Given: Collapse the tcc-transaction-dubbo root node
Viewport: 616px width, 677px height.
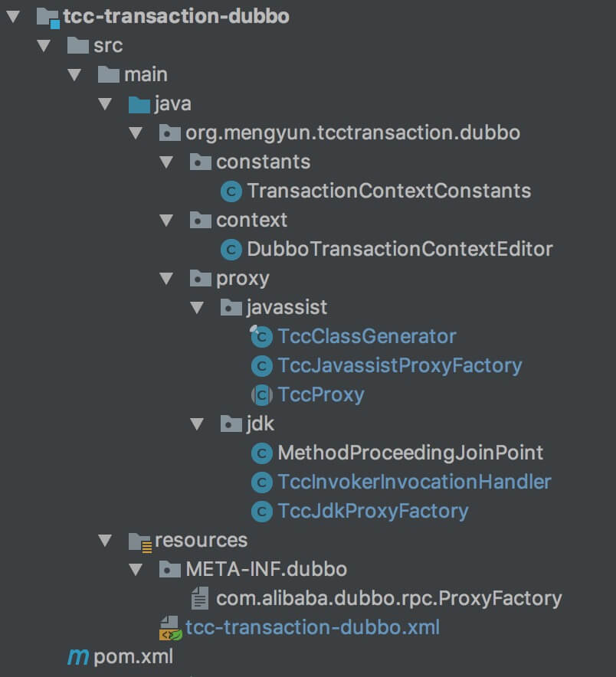Looking at the screenshot, I should click(13, 16).
